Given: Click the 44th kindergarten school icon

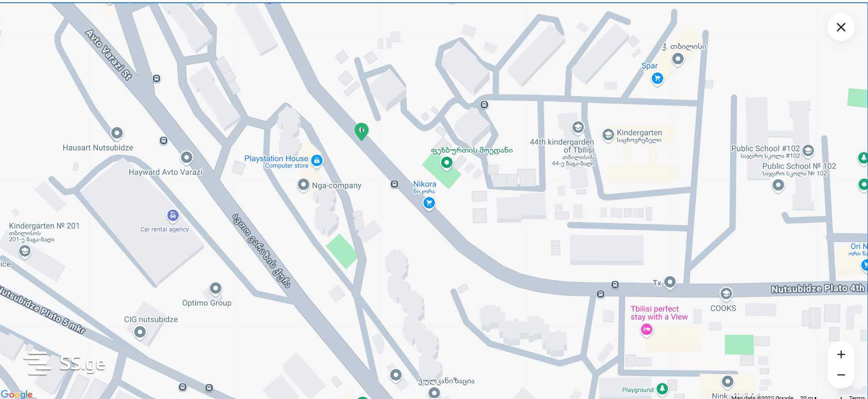Looking at the screenshot, I should click(578, 127).
